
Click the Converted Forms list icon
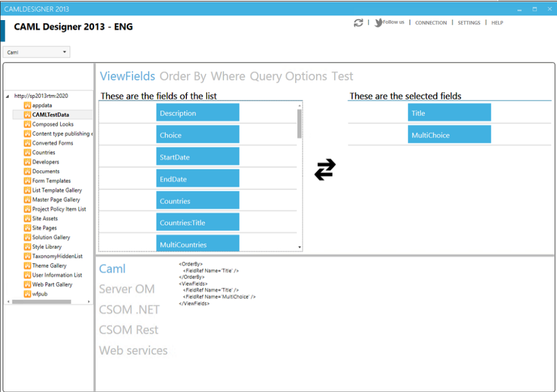pos(27,143)
